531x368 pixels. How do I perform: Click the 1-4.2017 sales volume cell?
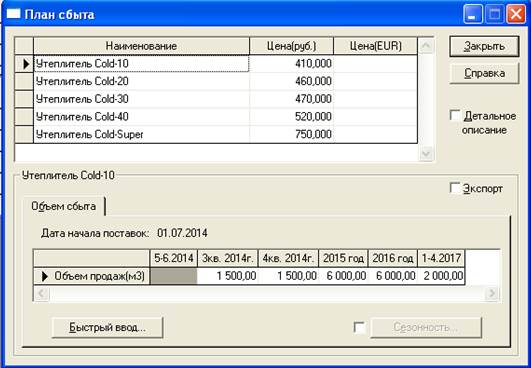441,276
